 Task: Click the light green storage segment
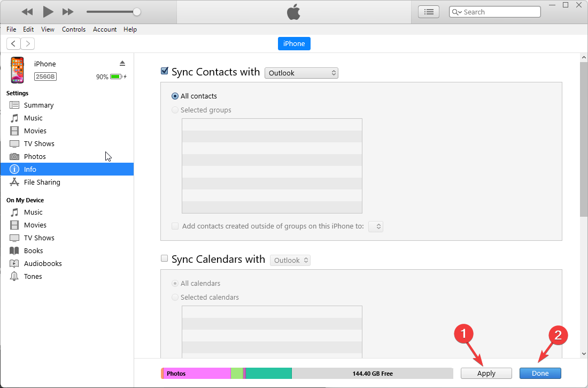coord(237,374)
